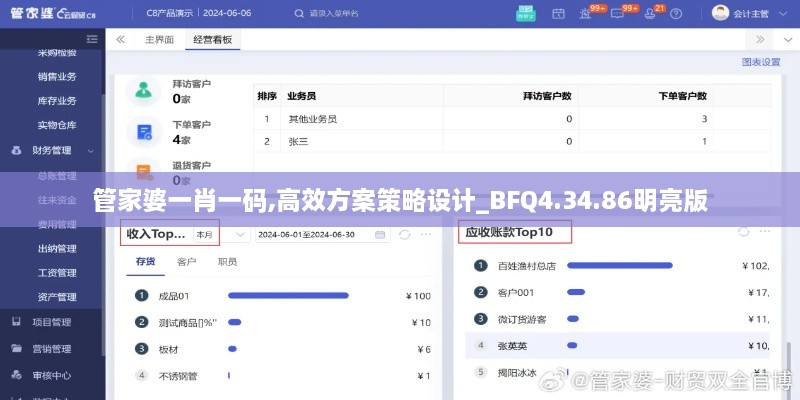Image resolution: width=800 pixels, height=400 pixels.
Task: Open the 本月 period dropdown
Action: point(221,234)
